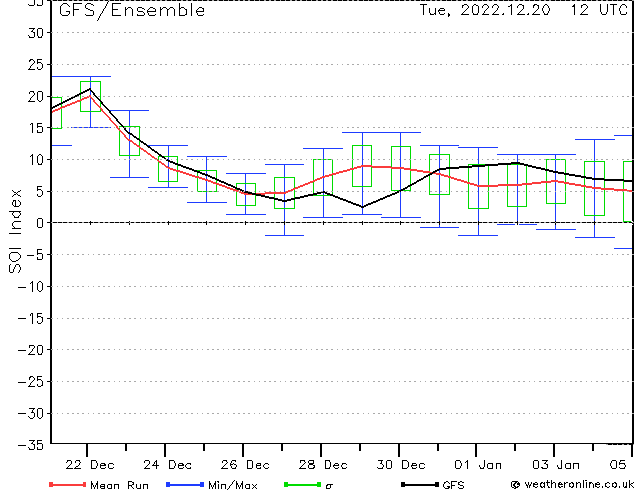Click the green sigma legend line
Image resolution: width=634 pixels, height=490 pixels.
point(302,484)
